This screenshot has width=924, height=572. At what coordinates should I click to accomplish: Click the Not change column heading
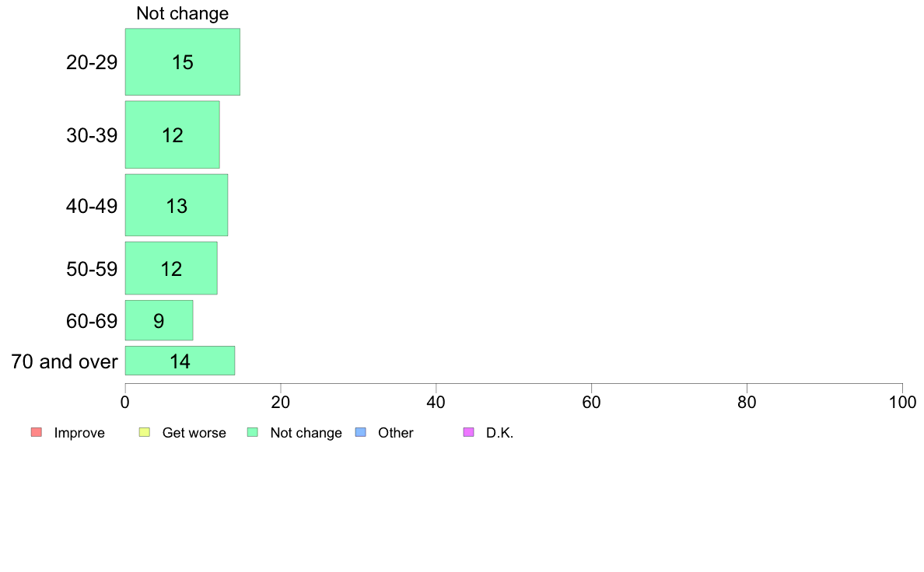tap(183, 13)
